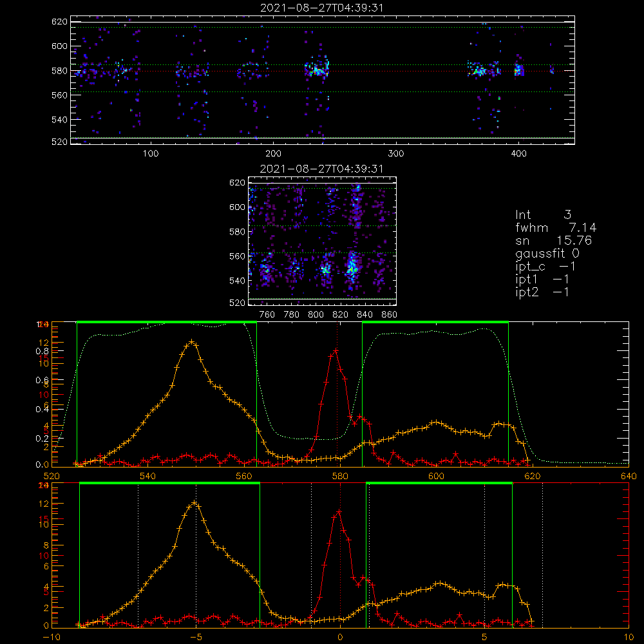Click x-axis tick label 400 of top image
The height and width of the screenshot is (644, 644).
518,154
